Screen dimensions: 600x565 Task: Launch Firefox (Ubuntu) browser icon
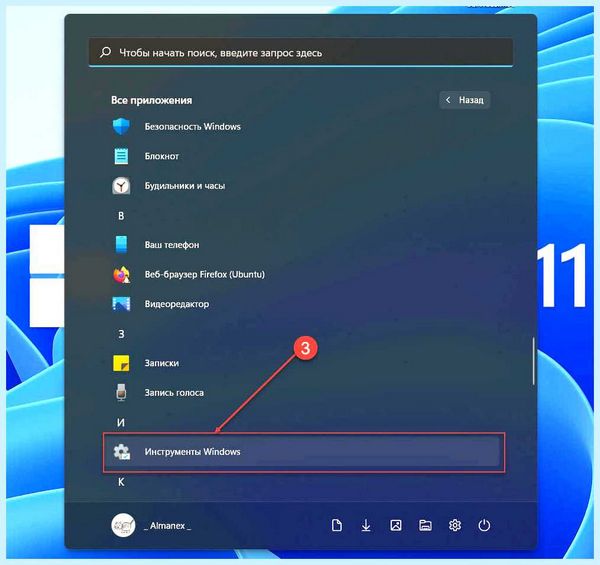122,274
